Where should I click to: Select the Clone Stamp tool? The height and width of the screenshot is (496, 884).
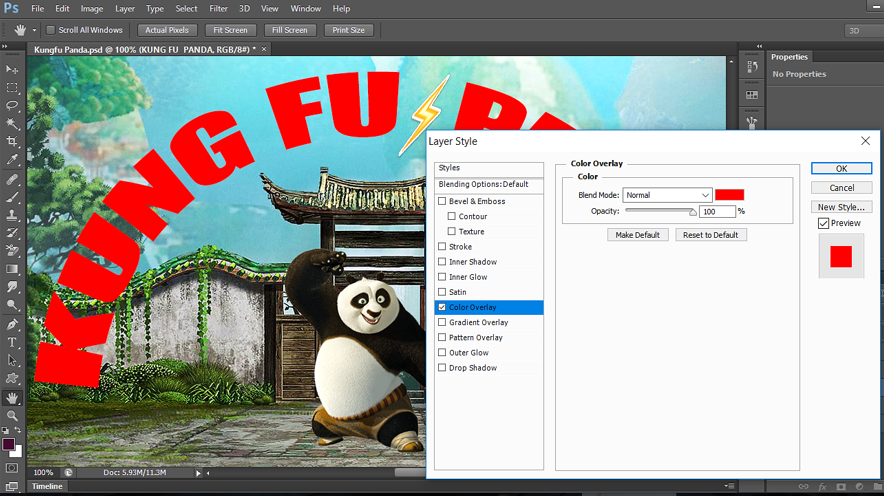coord(12,215)
